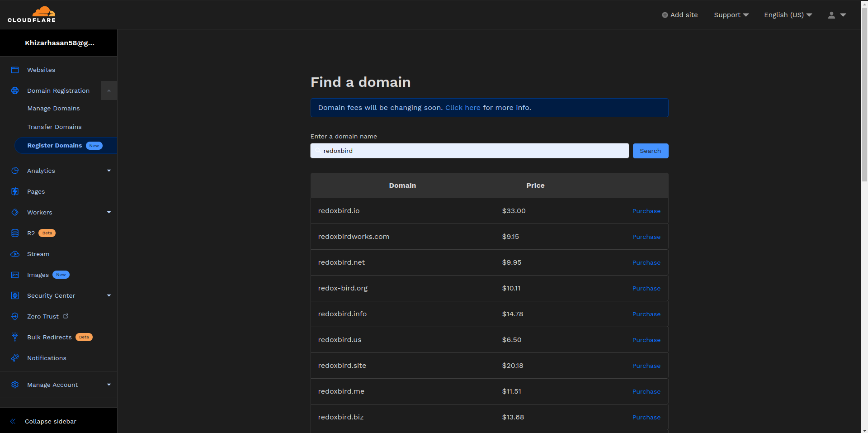
Task: Purchase redoxbird.biz
Action: (646, 417)
